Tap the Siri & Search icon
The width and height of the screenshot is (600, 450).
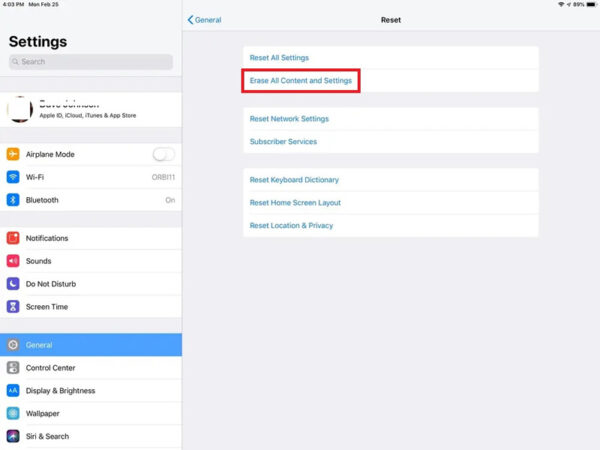pos(13,436)
